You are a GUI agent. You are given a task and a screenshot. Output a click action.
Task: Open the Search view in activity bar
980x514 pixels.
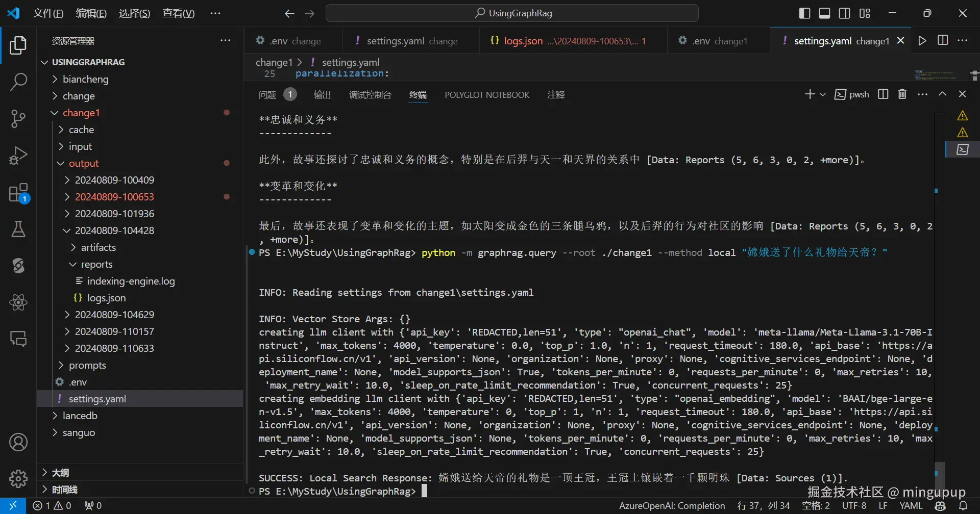[x=18, y=81]
